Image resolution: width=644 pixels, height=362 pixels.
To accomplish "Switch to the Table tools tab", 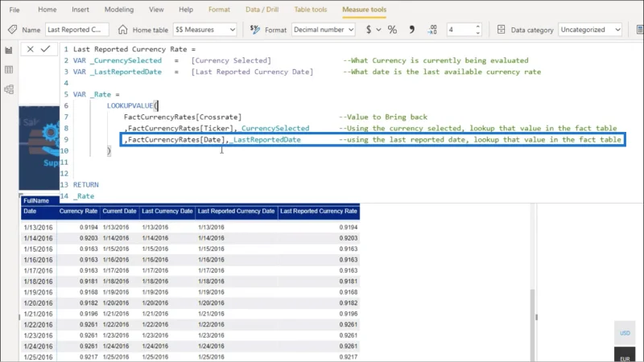I will point(311,10).
